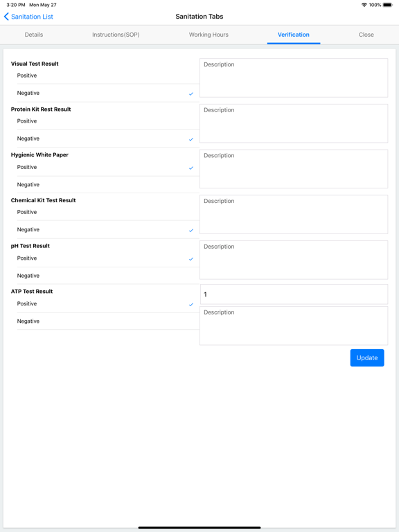Viewport: 399px width, 532px height.
Task: Click the Update button
Action: point(367,357)
